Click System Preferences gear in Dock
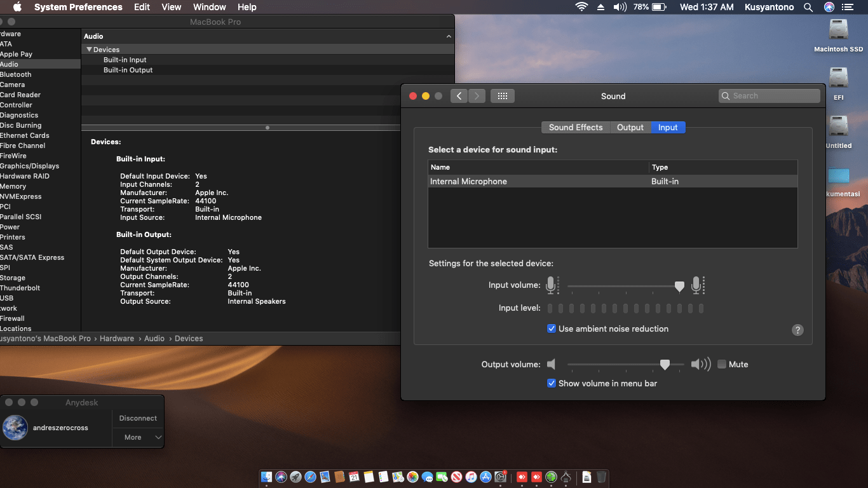 point(501,477)
